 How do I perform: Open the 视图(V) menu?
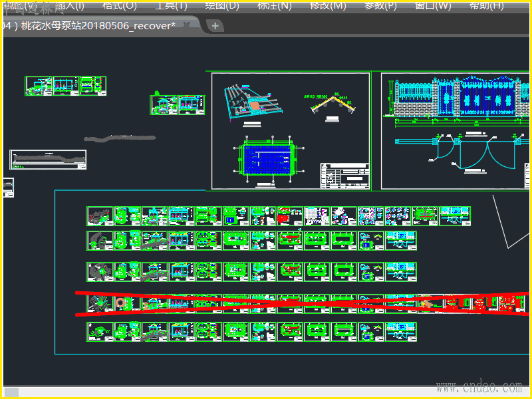(20, 5)
